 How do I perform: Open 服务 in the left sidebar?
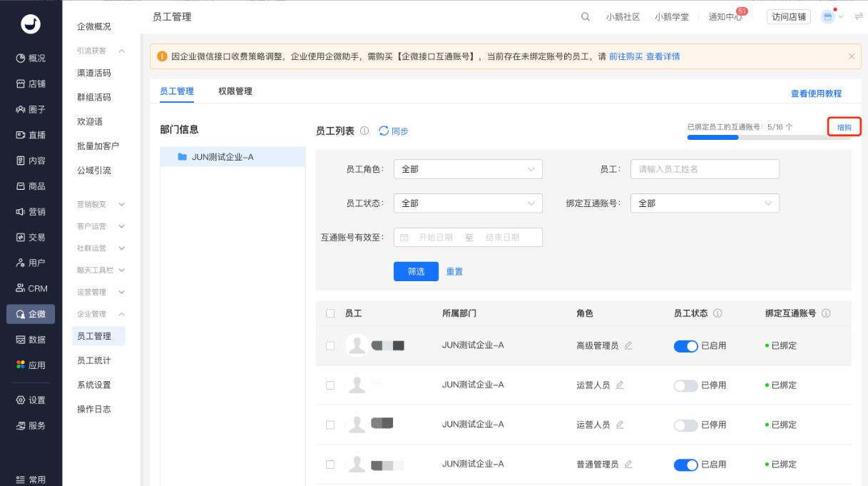click(x=31, y=426)
